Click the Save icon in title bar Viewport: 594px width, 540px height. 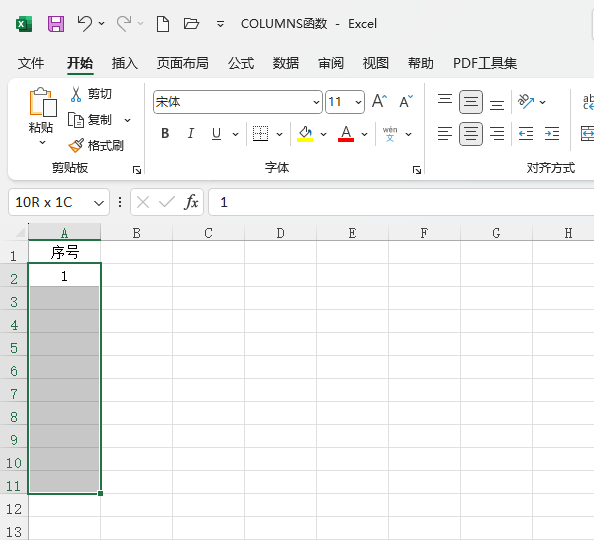(x=56, y=24)
